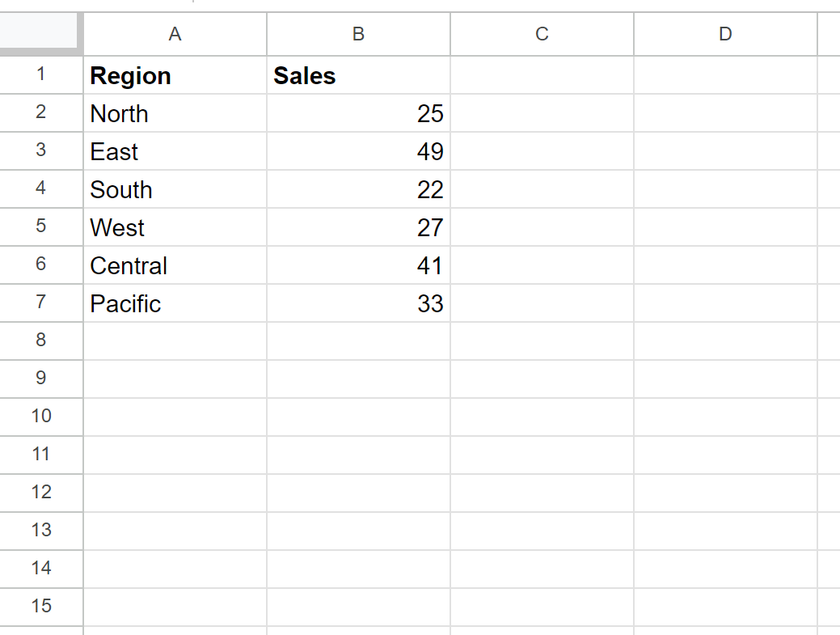The height and width of the screenshot is (635, 840).
Task: Select the cell with value 33
Action: (x=358, y=303)
